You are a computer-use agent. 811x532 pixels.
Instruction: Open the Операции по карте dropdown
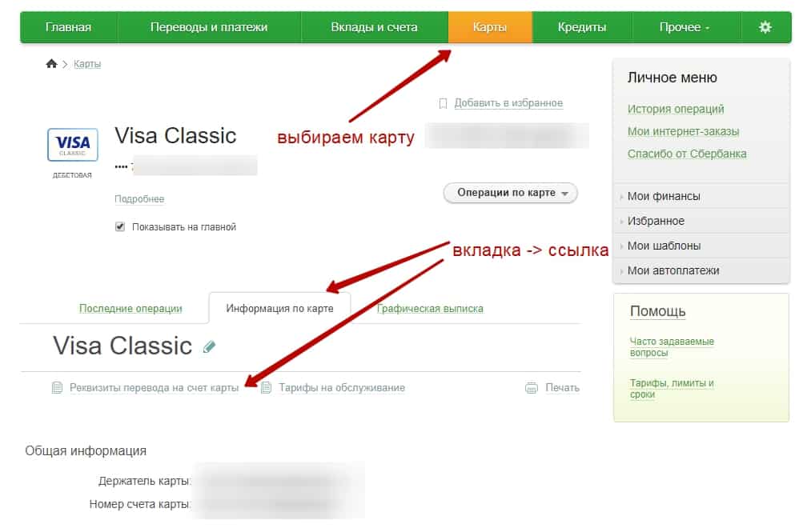[510, 193]
